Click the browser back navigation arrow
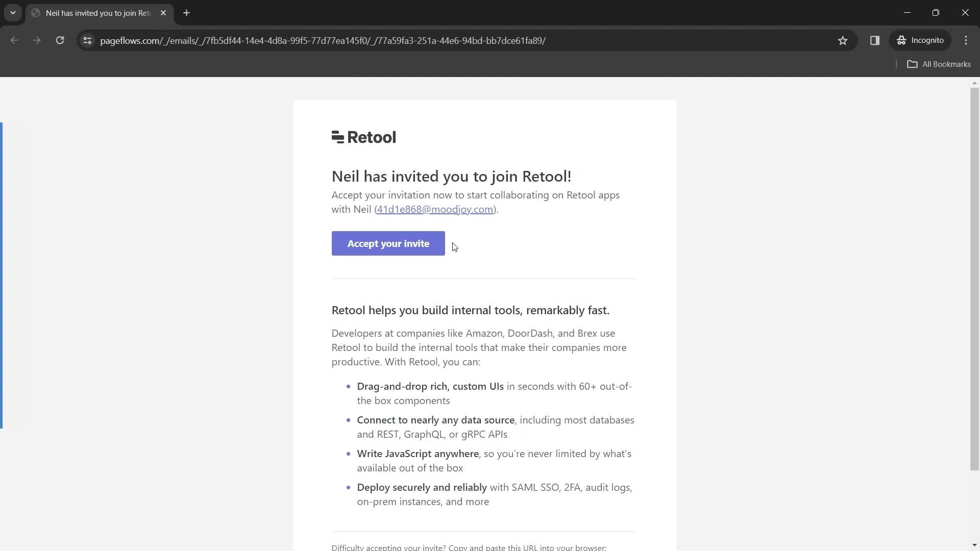The height and width of the screenshot is (551, 980). click(x=14, y=40)
